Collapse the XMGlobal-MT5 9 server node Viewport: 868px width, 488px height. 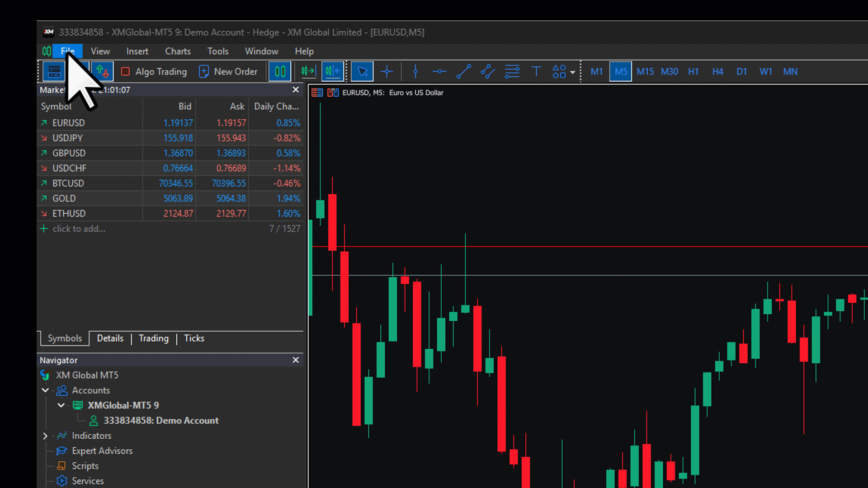[61, 405]
